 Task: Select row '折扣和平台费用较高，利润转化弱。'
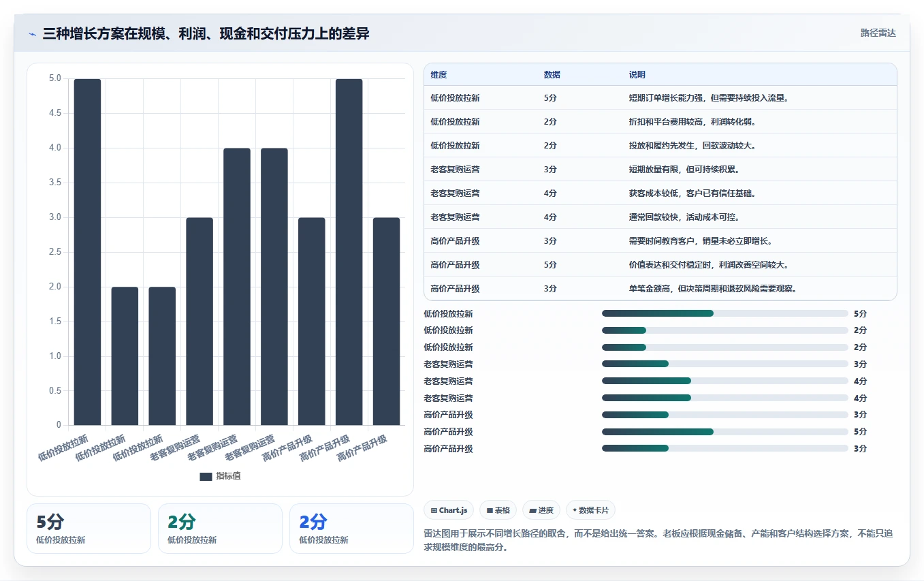click(660, 122)
